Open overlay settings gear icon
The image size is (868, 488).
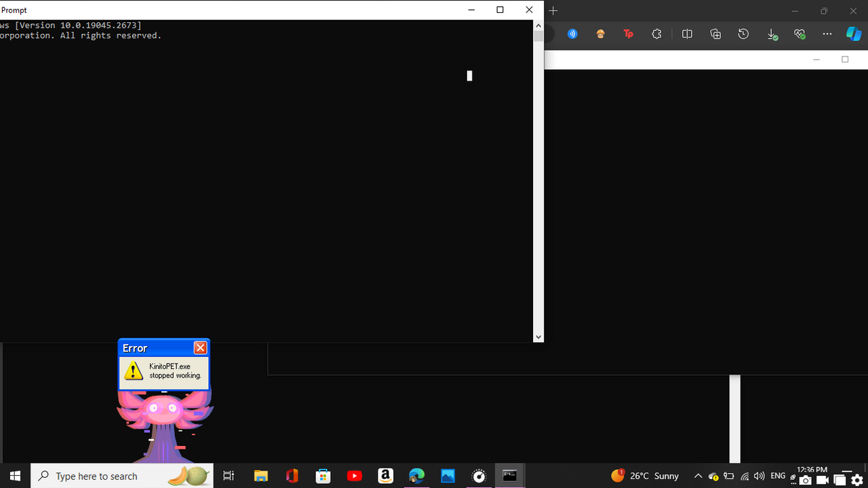(x=857, y=481)
